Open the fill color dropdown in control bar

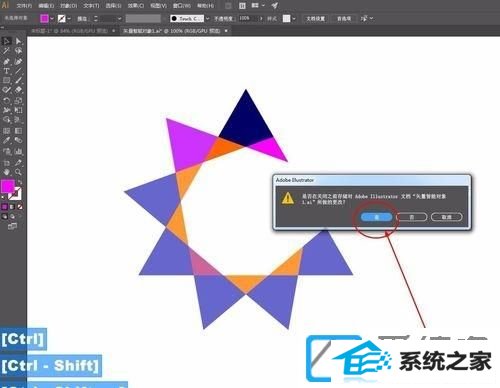pyautogui.click(x=52, y=19)
